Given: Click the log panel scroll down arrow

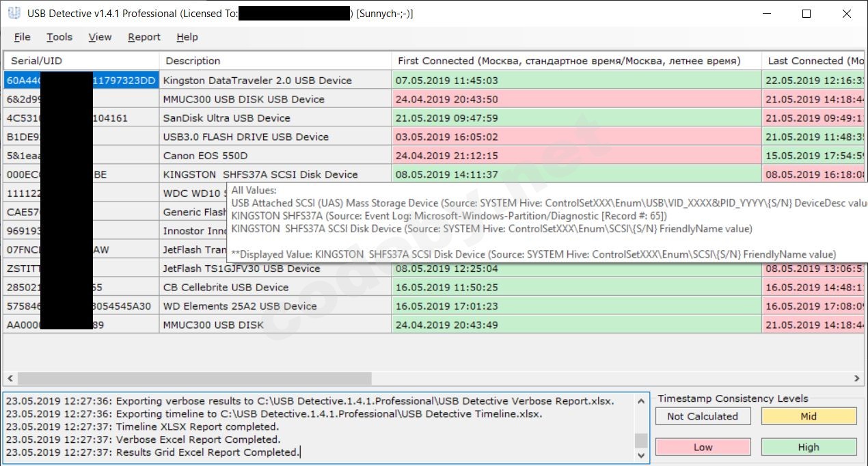Looking at the screenshot, I should 641,455.
